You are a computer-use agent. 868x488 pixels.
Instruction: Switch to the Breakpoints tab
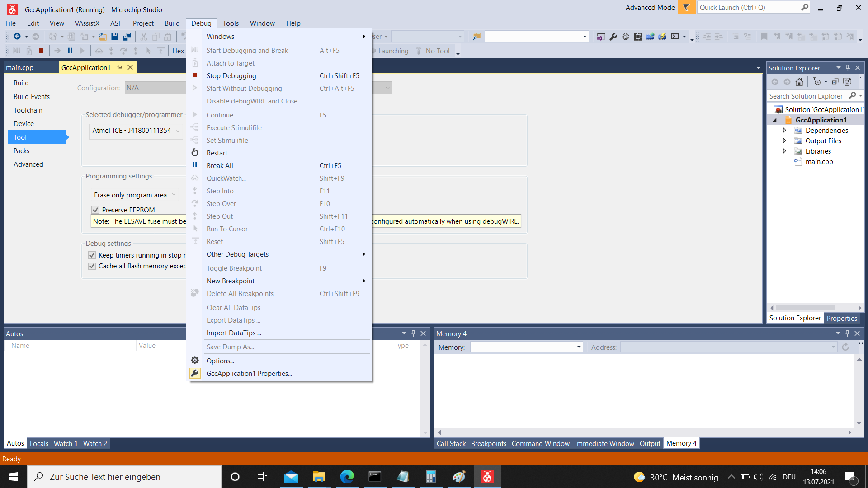point(489,444)
